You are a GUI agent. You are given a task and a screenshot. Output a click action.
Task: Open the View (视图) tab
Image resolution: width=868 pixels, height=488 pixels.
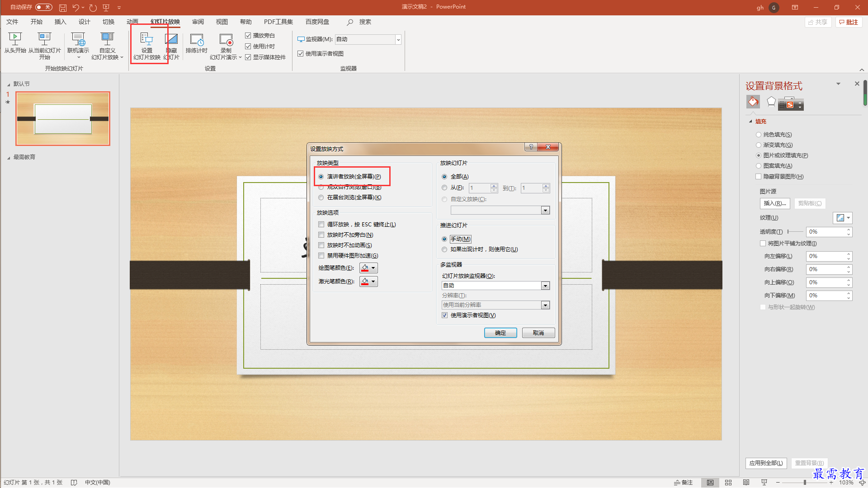click(222, 22)
